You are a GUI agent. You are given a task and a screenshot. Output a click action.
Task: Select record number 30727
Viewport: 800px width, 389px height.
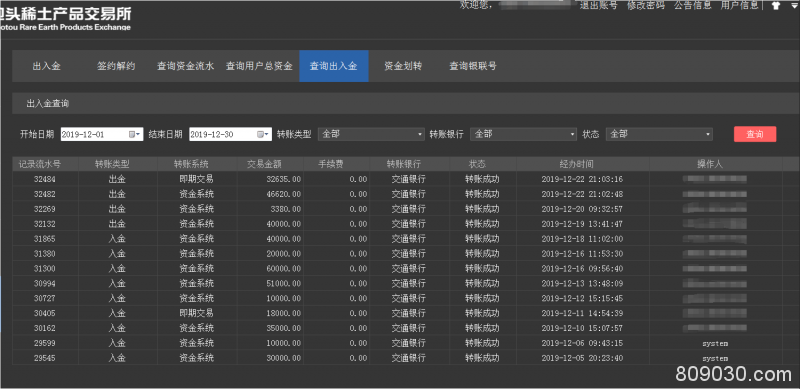(45, 298)
